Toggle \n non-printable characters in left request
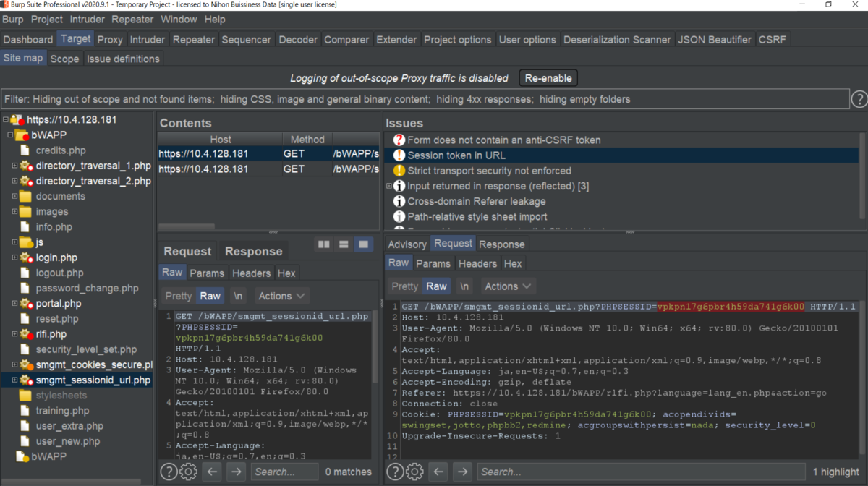 (238, 296)
